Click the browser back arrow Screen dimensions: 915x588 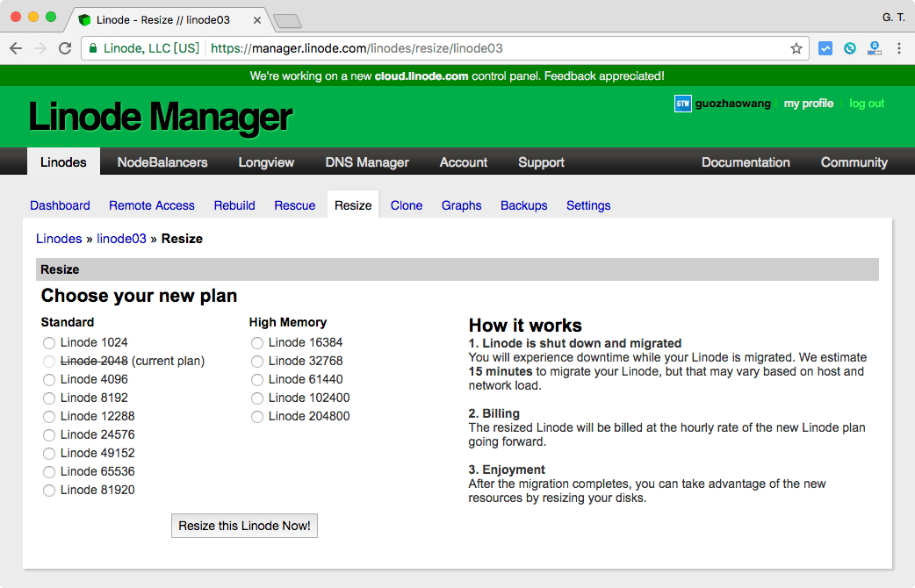[x=16, y=48]
